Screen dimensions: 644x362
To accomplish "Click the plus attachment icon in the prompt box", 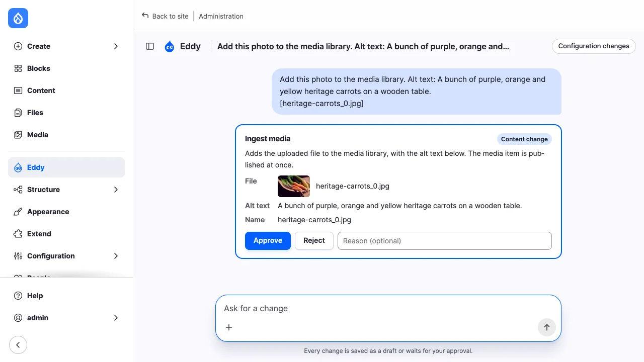I will pyautogui.click(x=229, y=327).
